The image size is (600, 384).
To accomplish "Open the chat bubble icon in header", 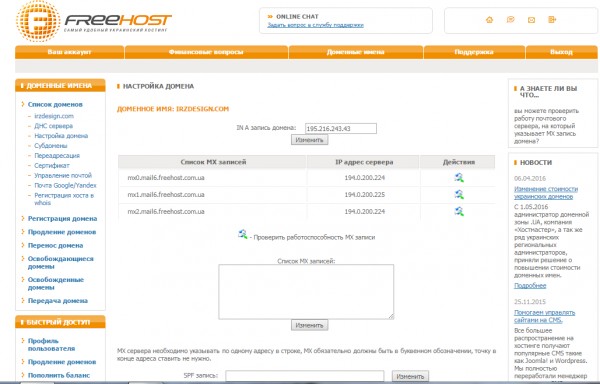I will coord(510,20).
